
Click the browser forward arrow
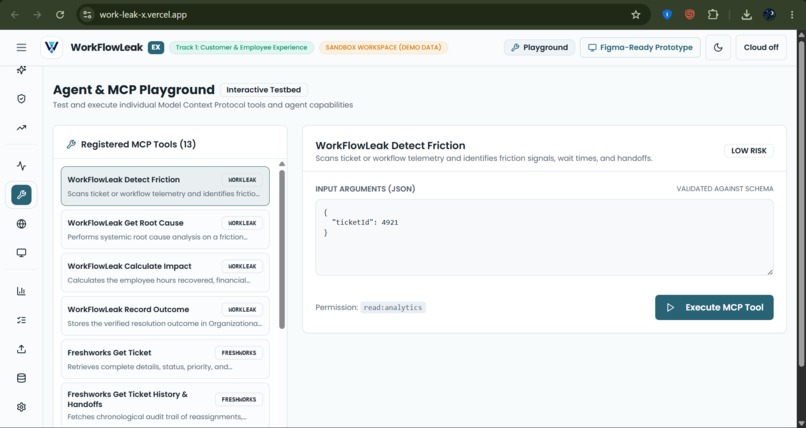(x=37, y=14)
